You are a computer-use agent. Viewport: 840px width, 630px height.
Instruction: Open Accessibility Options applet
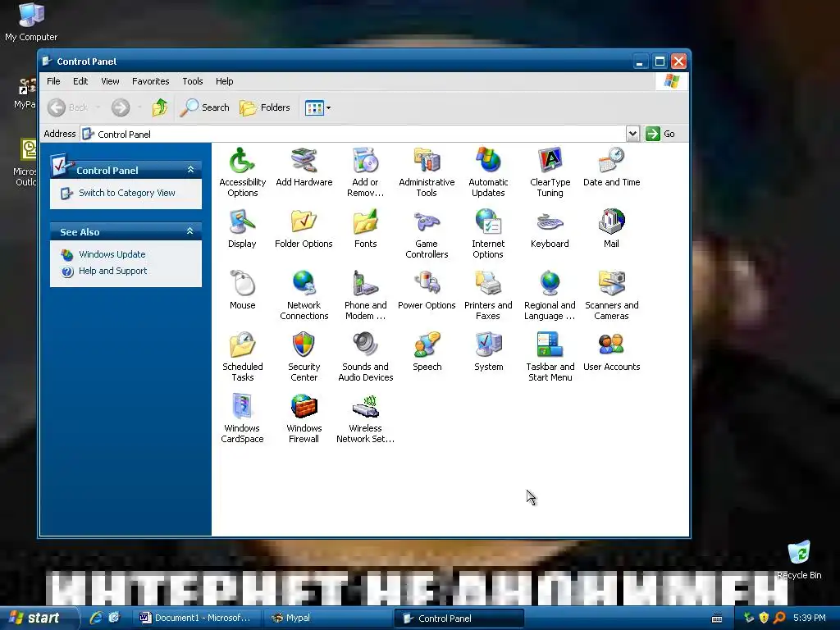click(x=242, y=172)
